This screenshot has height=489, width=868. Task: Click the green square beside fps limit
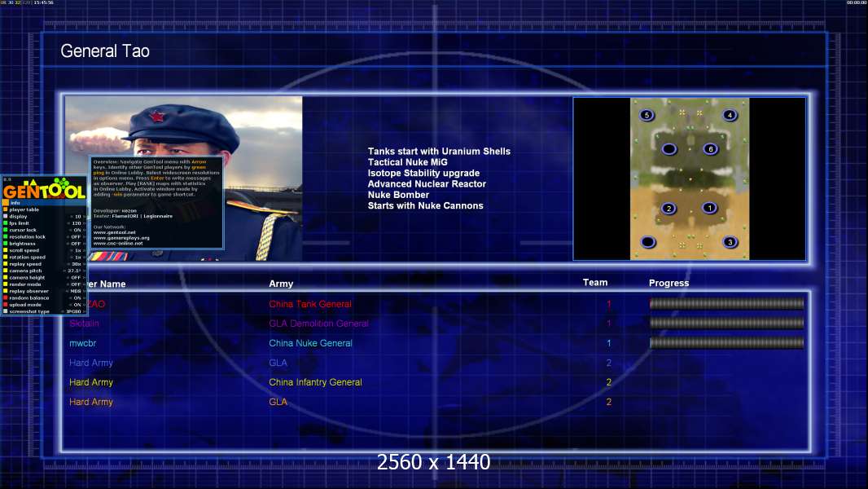pyautogui.click(x=6, y=223)
